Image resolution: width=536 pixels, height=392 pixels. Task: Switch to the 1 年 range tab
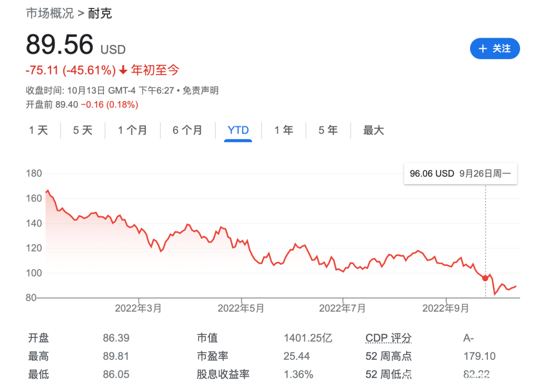284,130
